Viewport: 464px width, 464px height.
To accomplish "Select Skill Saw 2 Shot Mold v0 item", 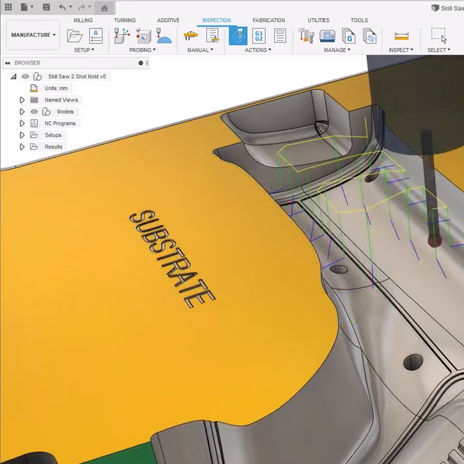I will [77, 77].
